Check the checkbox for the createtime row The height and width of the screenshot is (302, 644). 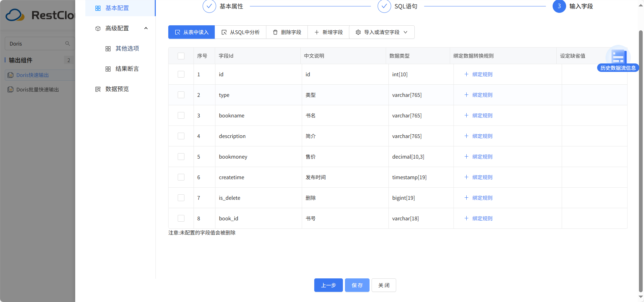coord(181,177)
